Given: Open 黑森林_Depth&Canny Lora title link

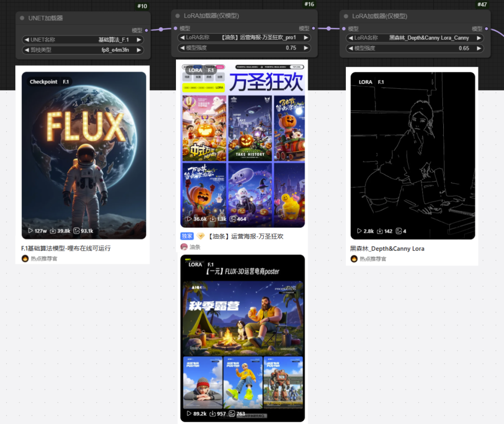Looking at the screenshot, I should tap(387, 249).
